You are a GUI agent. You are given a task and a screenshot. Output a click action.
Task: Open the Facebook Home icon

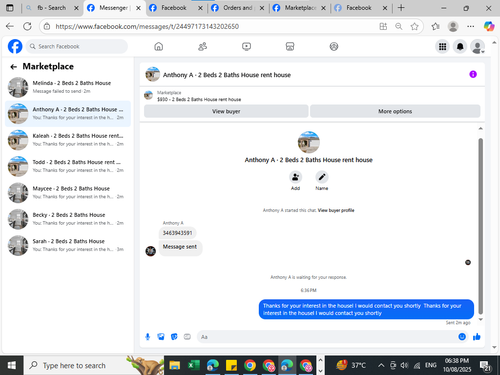point(159,47)
